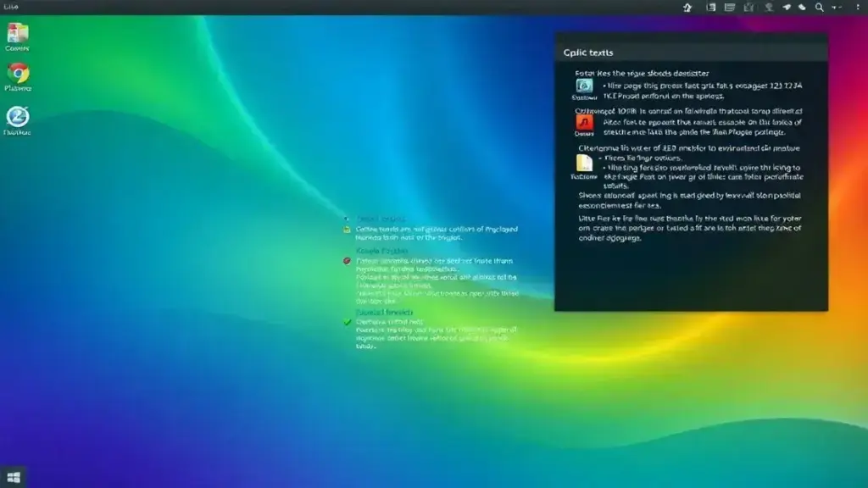The height and width of the screenshot is (488, 868).
Task: Click the box-with-pencil edit icon in top bar
Action: tap(749, 7)
